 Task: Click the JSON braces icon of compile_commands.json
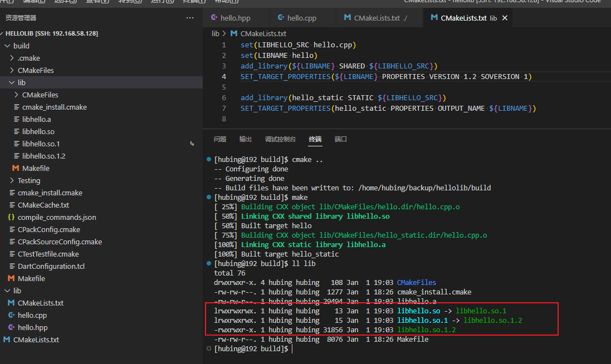[x=11, y=217]
